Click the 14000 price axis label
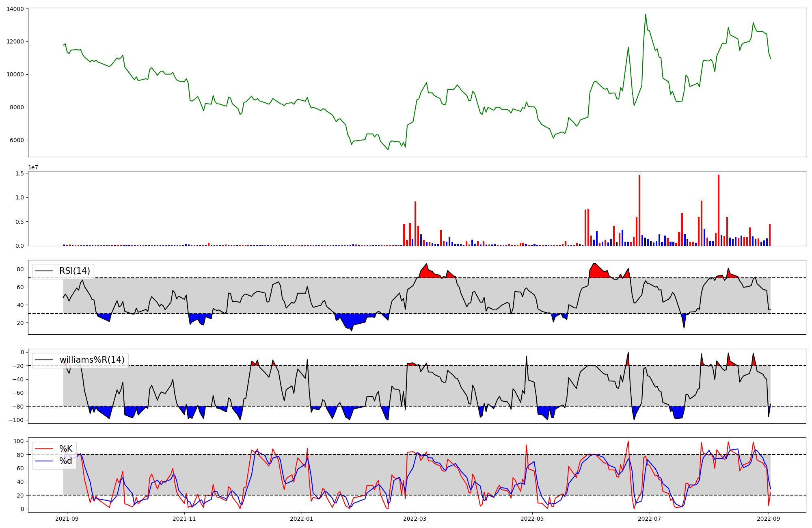 point(15,9)
